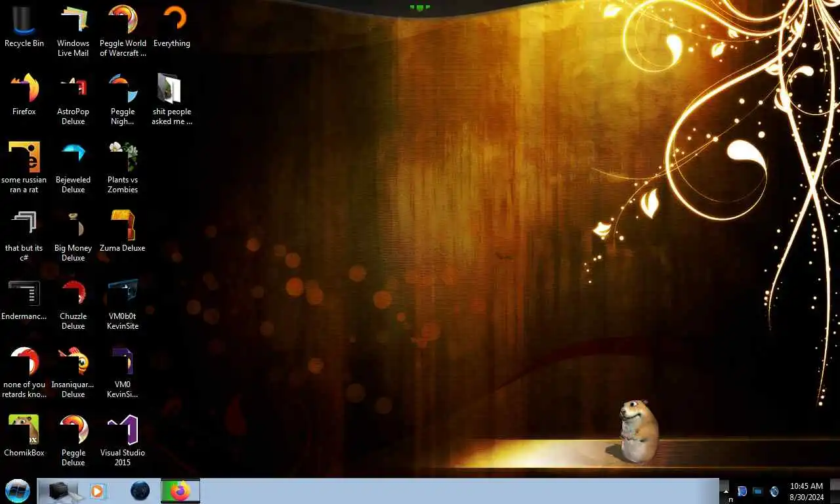
Task: Open the pinned computer icon on taskbar
Action: coord(62,491)
